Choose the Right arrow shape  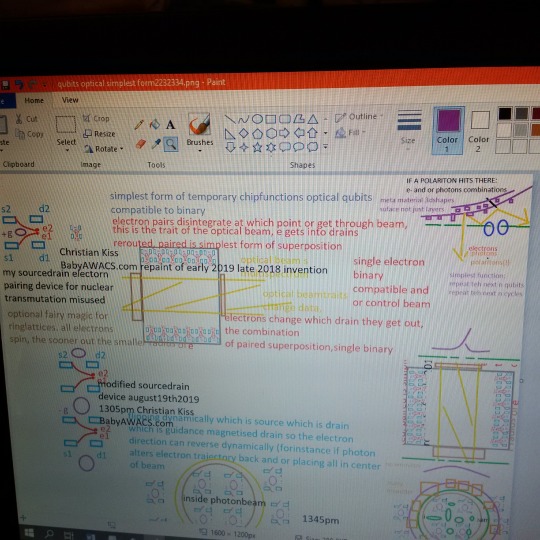coord(284,133)
